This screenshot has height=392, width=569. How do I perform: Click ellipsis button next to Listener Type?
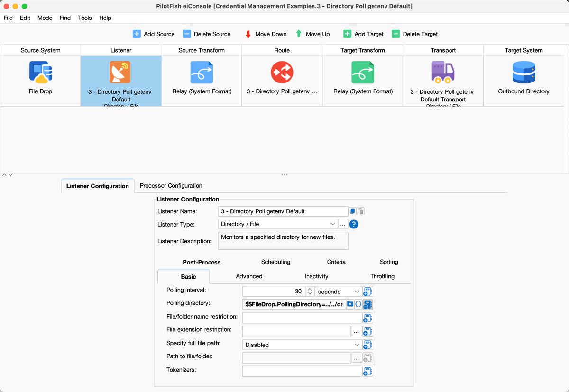point(343,224)
